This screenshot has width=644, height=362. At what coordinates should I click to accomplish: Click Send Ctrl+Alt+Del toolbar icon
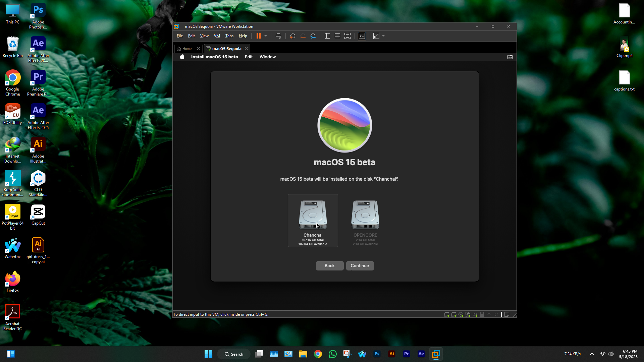(x=278, y=36)
